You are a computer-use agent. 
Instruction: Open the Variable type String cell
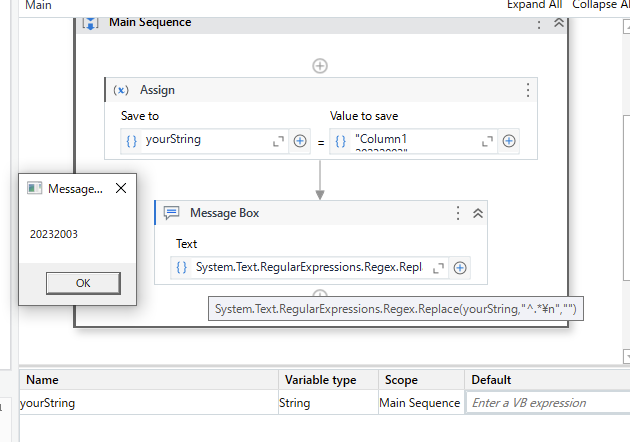point(329,403)
